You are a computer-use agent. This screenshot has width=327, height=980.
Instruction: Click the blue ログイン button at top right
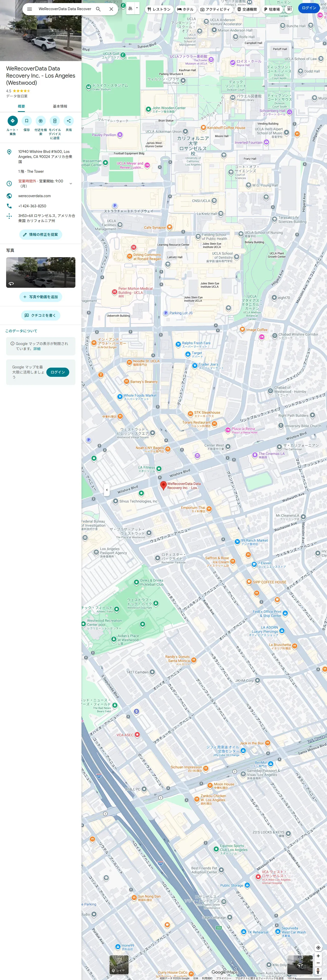[309, 8]
